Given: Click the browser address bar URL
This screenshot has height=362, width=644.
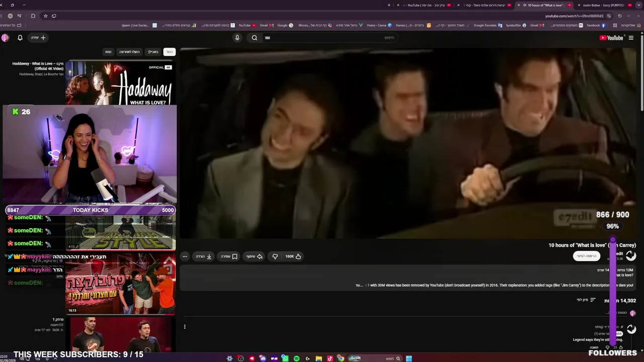Looking at the screenshot, I should [x=574, y=16].
